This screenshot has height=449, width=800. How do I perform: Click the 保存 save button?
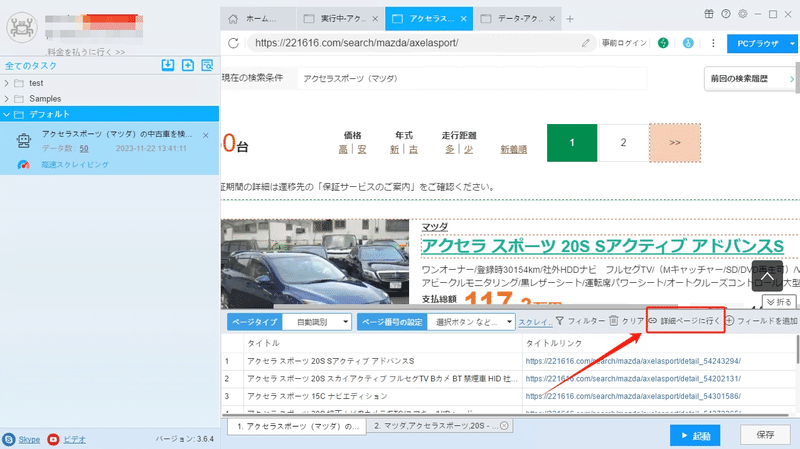[x=765, y=435]
